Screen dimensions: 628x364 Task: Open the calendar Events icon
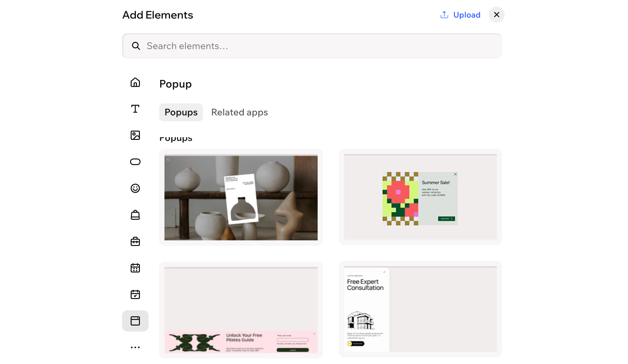(x=135, y=268)
